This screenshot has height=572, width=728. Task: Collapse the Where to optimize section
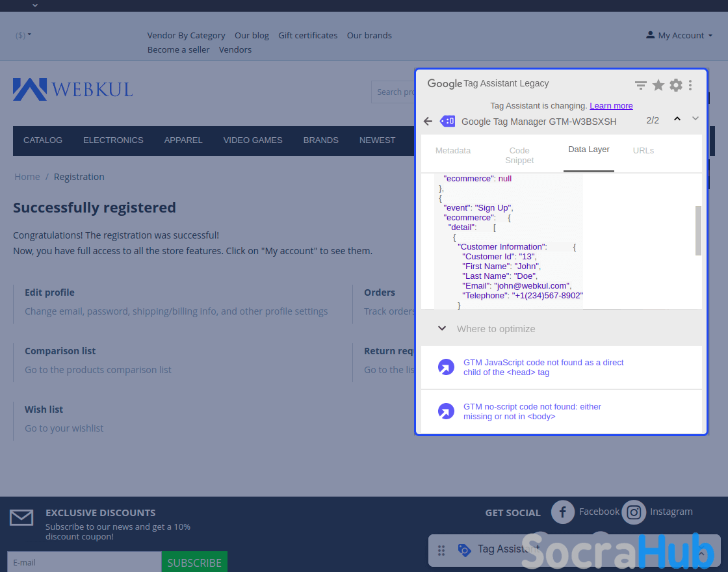(x=442, y=328)
